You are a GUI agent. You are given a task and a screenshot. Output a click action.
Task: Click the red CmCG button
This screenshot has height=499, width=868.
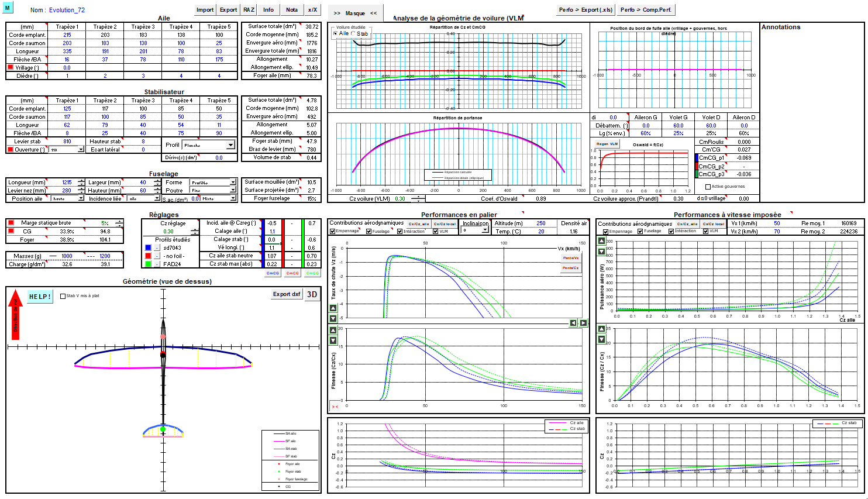point(292,273)
